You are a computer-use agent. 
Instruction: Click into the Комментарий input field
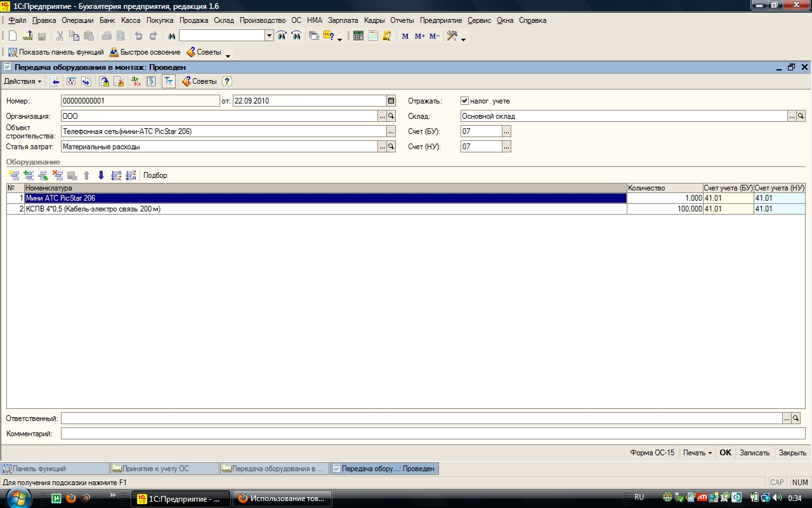pyautogui.click(x=433, y=434)
